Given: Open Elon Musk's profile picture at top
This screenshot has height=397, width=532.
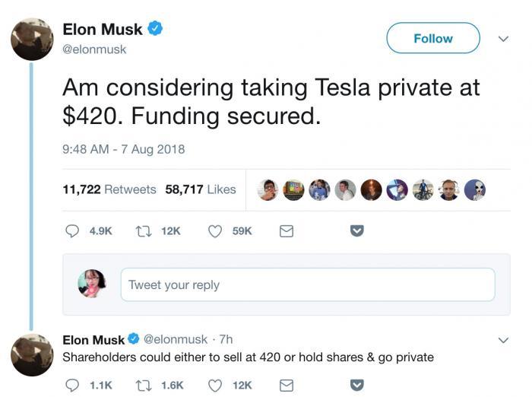Looking at the screenshot, I should point(32,40).
